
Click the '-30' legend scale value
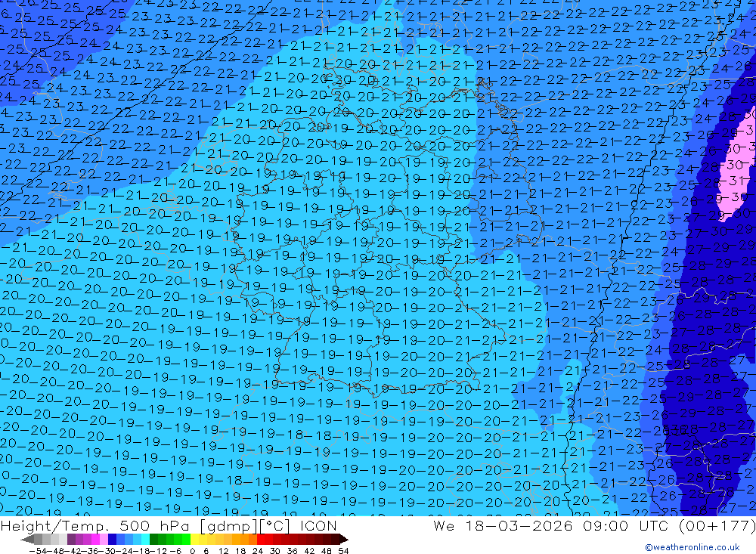coord(107,551)
